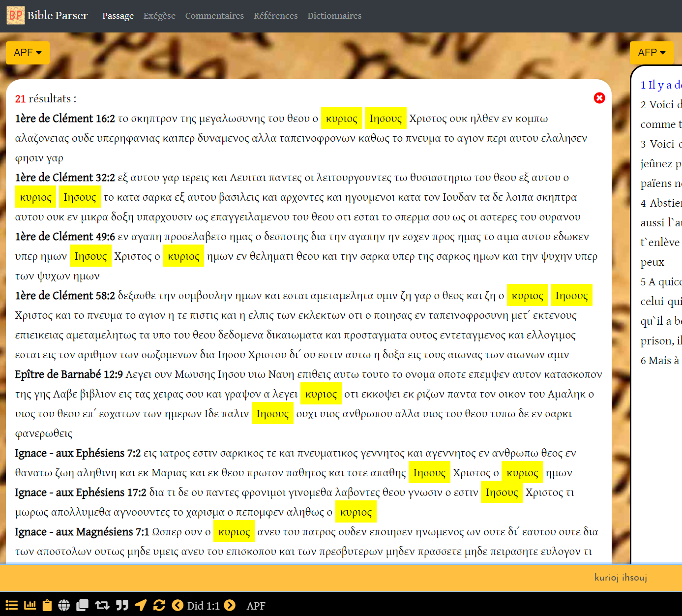Click the Bible Parser home logo
Image resolution: width=682 pixels, height=616 pixels.
(47, 15)
